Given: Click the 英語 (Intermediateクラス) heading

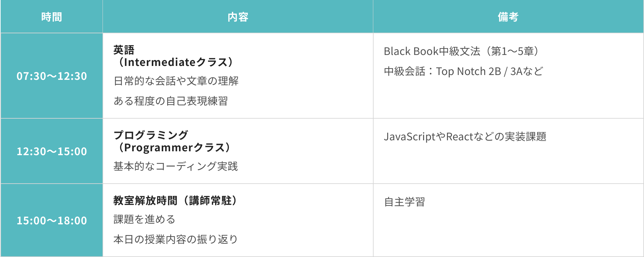Looking at the screenshot, I should pos(174,56).
